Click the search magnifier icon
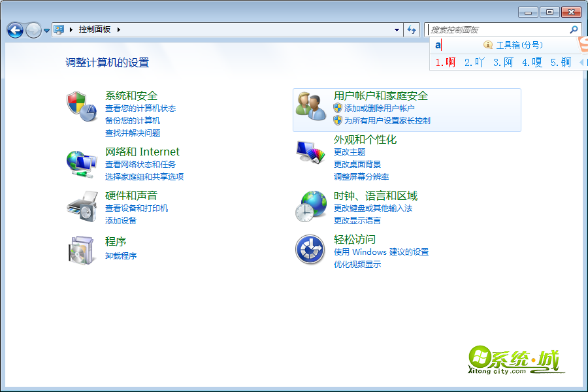588x392 pixels. point(574,29)
